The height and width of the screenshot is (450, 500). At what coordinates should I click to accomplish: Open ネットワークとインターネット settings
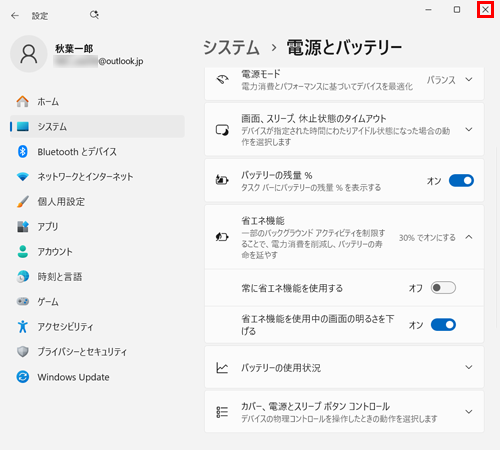[x=97, y=177]
